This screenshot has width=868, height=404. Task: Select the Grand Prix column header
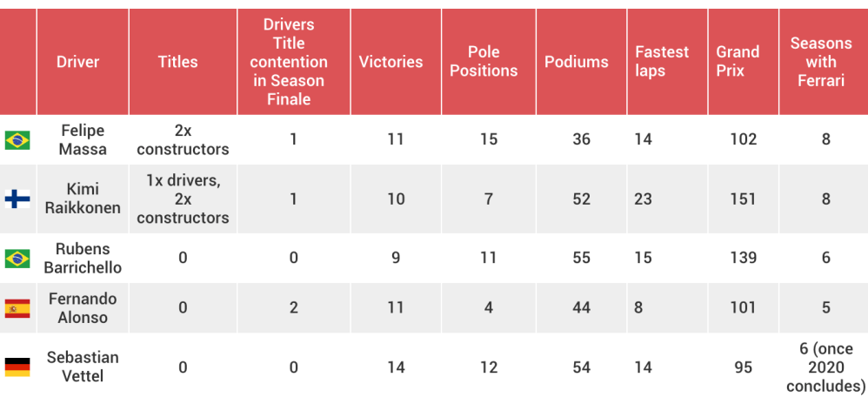pyautogui.click(x=738, y=62)
